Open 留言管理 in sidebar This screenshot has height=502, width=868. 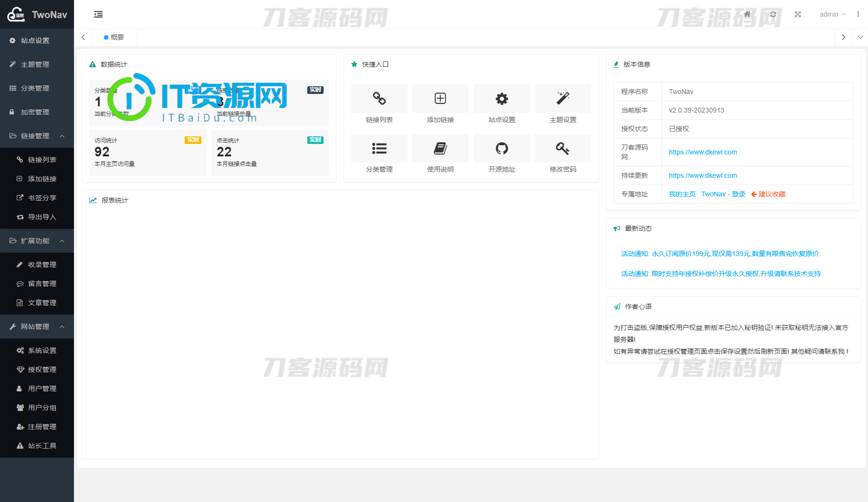37,284
